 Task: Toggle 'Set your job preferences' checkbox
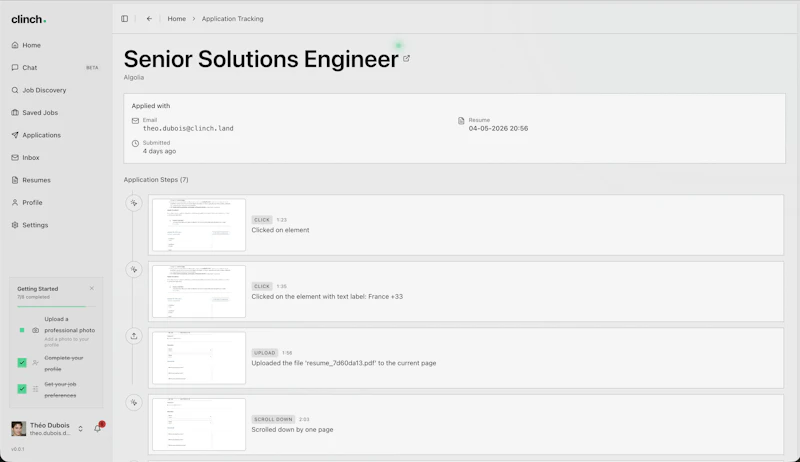pyautogui.click(x=22, y=389)
